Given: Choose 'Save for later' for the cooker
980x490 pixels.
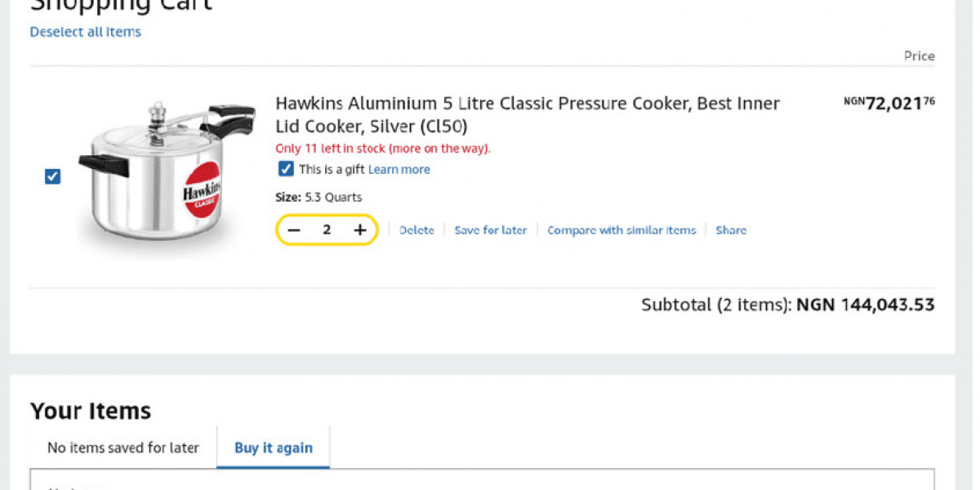Looking at the screenshot, I should (491, 230).
